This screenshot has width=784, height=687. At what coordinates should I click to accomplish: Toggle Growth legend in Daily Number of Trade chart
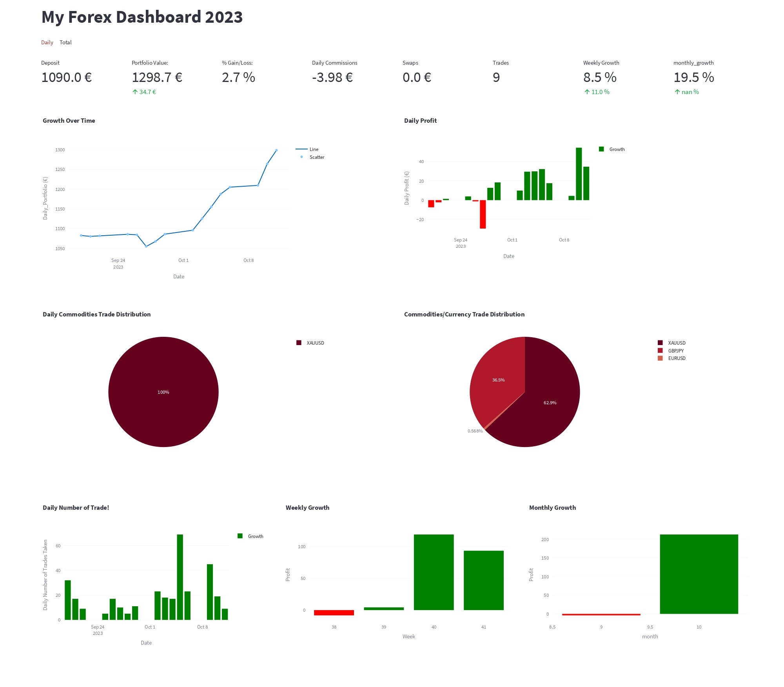pyautogui.click(x=250, y=536)
